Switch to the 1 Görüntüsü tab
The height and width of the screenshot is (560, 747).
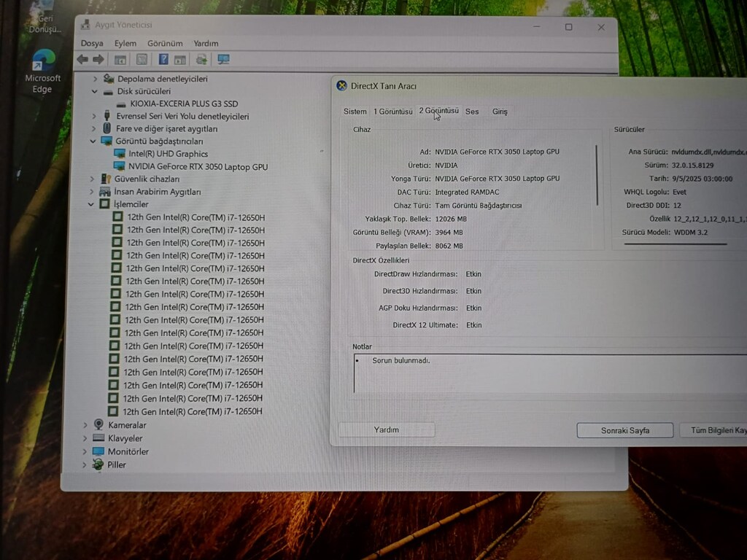coord(393,112)
